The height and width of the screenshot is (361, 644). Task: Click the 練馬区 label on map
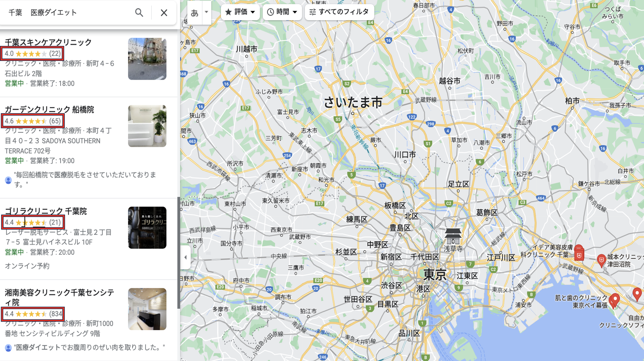click(x=357, y=219)
